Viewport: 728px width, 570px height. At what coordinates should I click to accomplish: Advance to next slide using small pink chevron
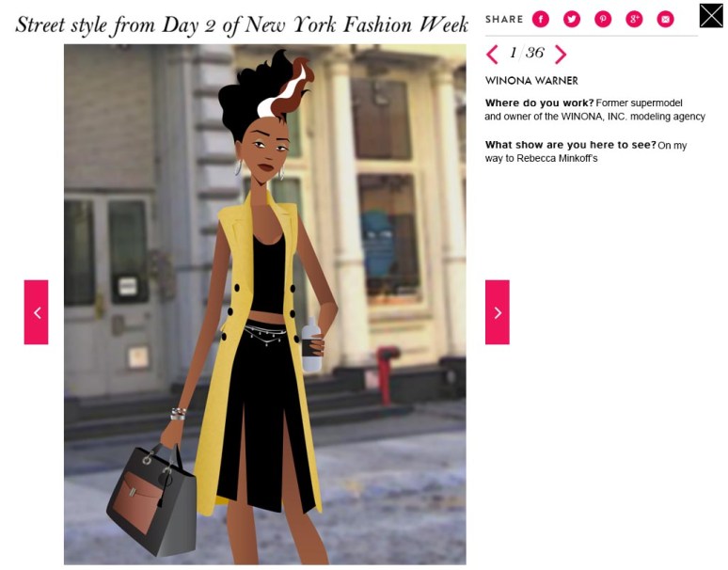[x=561, y=55]
